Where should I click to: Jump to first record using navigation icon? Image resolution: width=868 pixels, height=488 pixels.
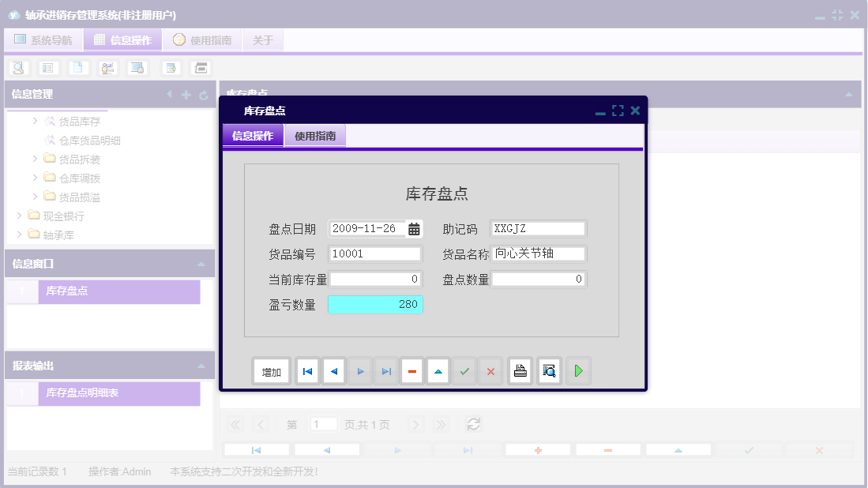pyautogui.click(x=306, y=370)
